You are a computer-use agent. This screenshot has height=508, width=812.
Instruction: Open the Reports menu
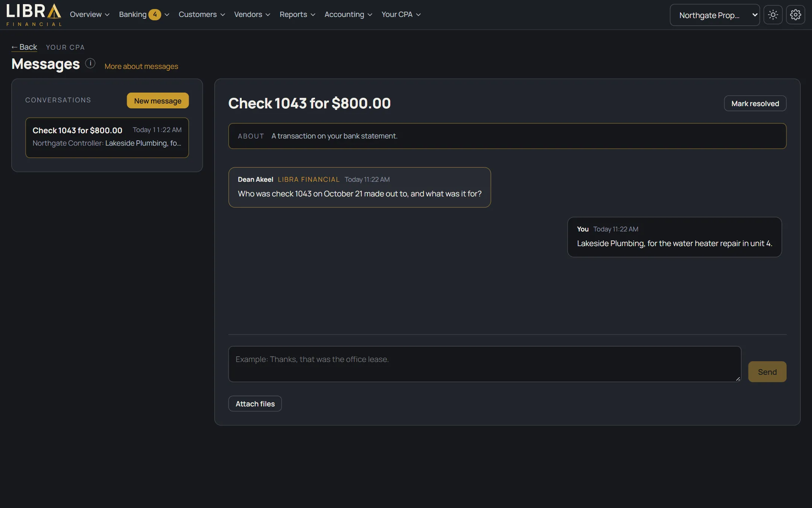pyautogui.click(x=297, y=14)
